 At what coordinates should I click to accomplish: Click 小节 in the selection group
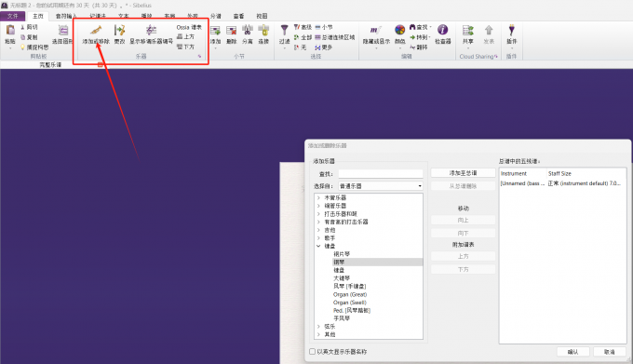click(324, 27)
